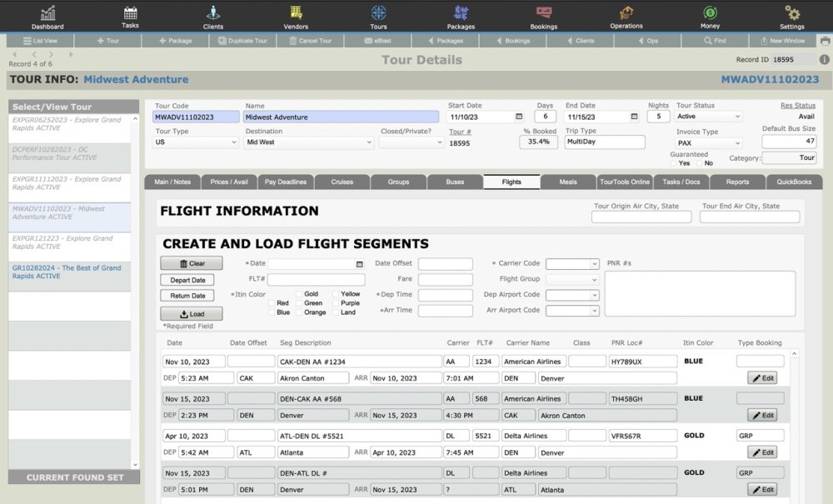The image size is (833, 504).
Task: Open the Clients module icon
Action: coord(213,13)
